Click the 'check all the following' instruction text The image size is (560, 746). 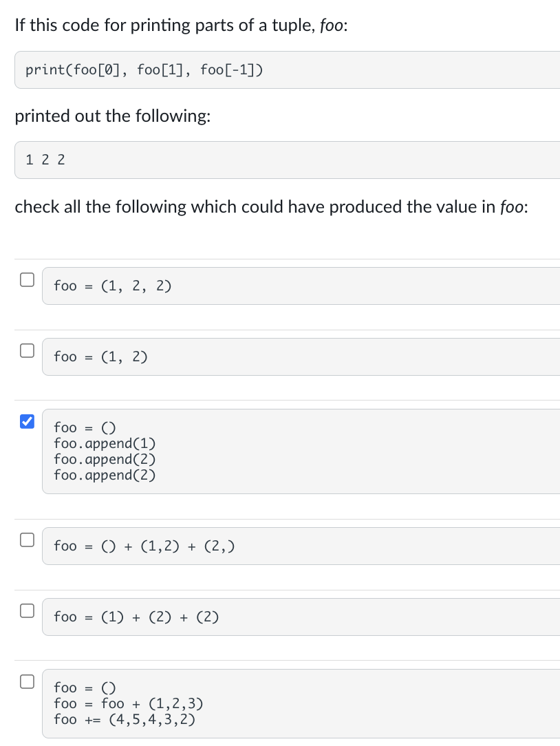pyautogui.click(x=270, y=206)
